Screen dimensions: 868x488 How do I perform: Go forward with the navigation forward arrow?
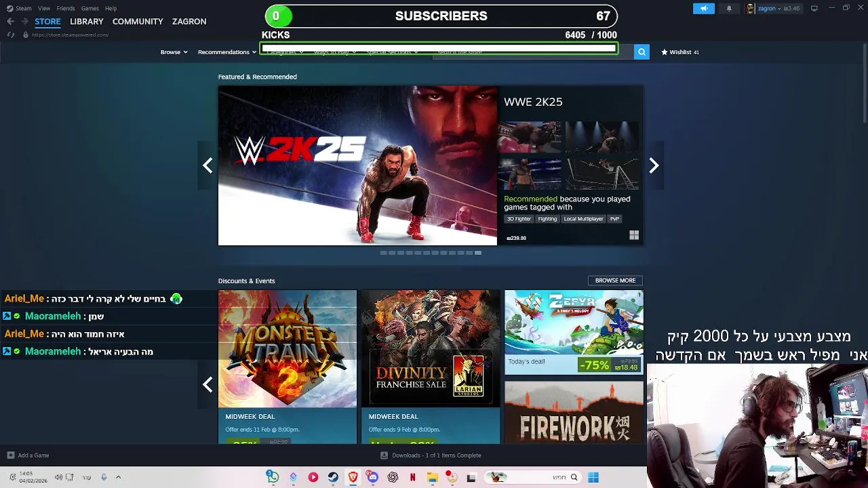point(25,22)
